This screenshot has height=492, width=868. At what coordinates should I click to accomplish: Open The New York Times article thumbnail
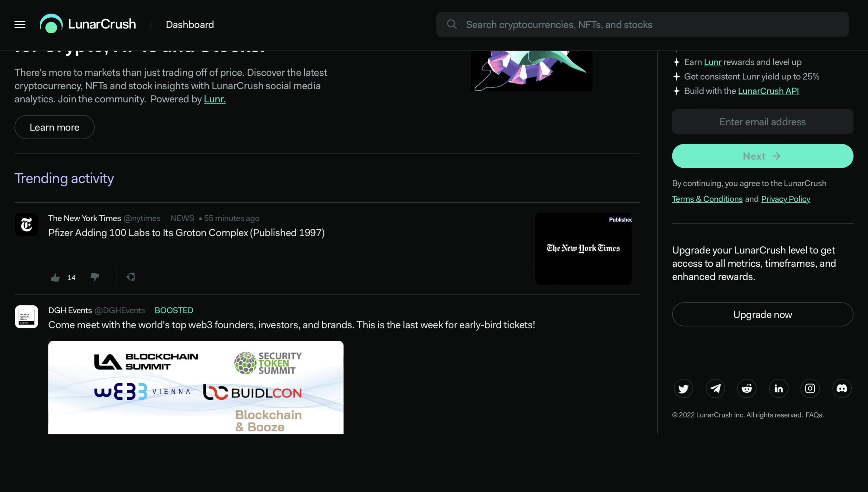pyautogui.click(x=583, y=249)
